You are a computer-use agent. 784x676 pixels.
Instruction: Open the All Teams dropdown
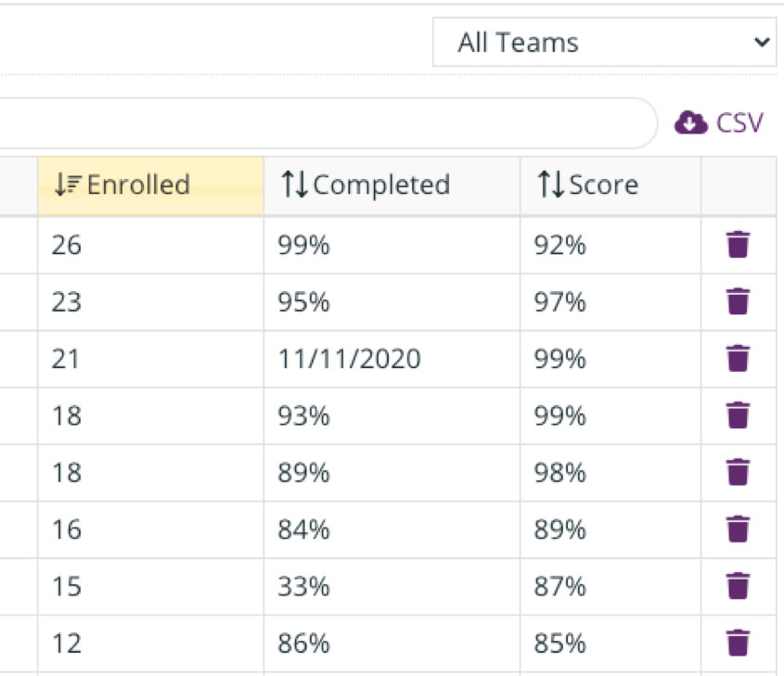coord(604,43)
